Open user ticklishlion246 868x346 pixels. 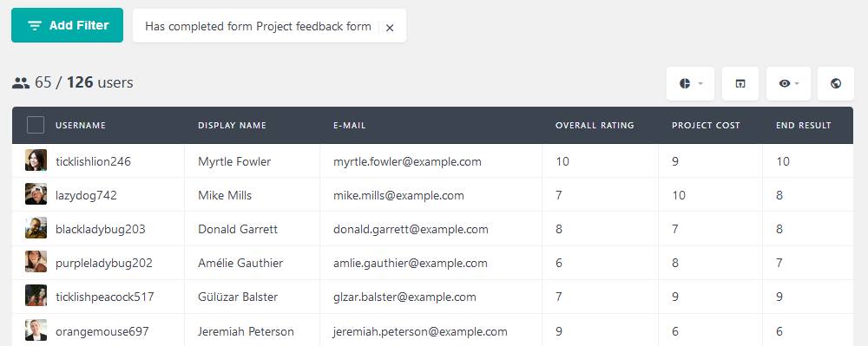93,162
